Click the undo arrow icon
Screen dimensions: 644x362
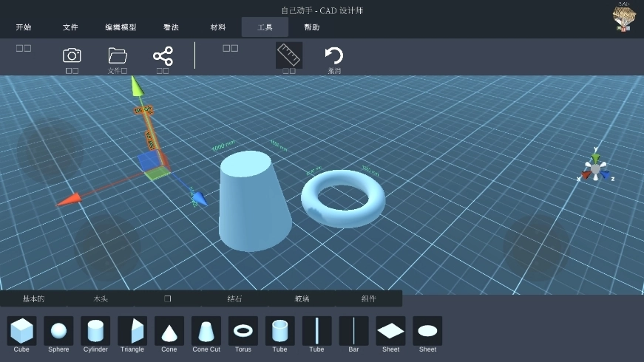pyautogui.click(x=334, y=55)
